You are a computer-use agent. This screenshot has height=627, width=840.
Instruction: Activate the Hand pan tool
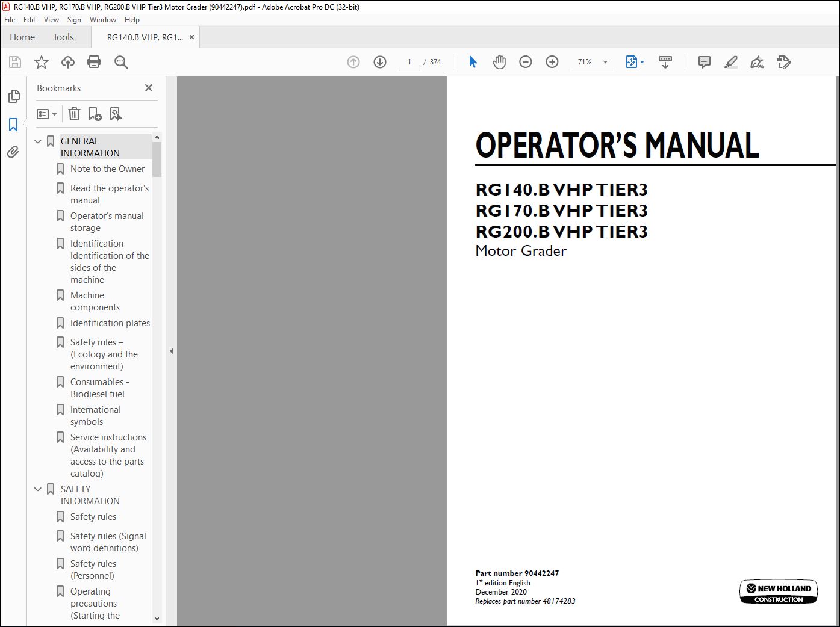pyautogui.click(x=499, y=62)
